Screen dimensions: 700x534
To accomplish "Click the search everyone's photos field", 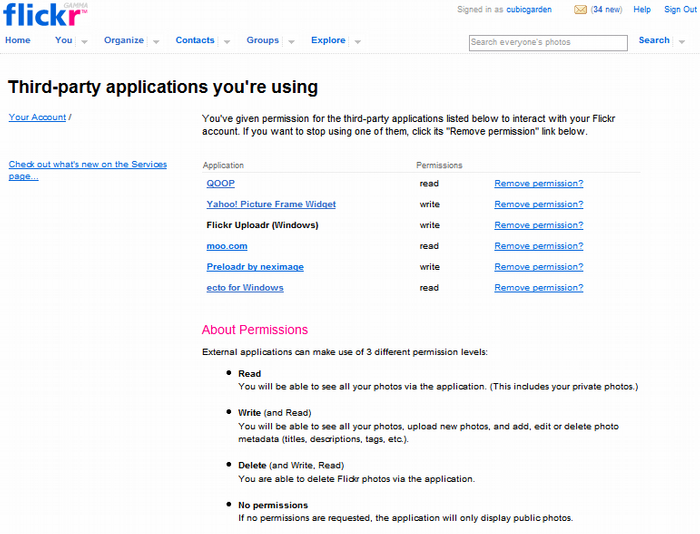I will tap(548, 42).
